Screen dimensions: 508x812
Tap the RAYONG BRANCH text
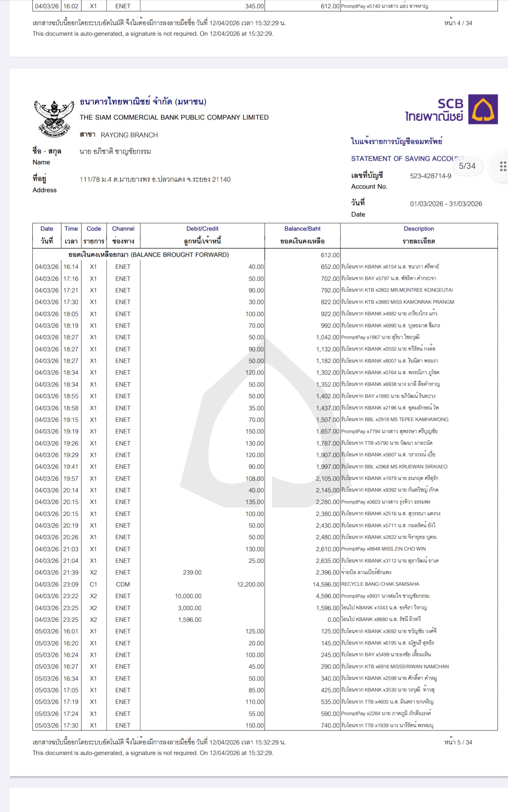click(129, 135)
